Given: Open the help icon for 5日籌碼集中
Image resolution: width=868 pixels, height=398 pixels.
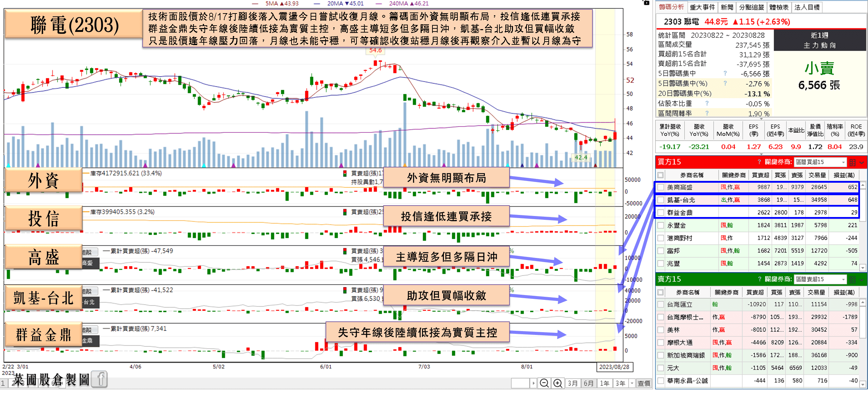Looking at the screenshot, I should tap(725, 73).
